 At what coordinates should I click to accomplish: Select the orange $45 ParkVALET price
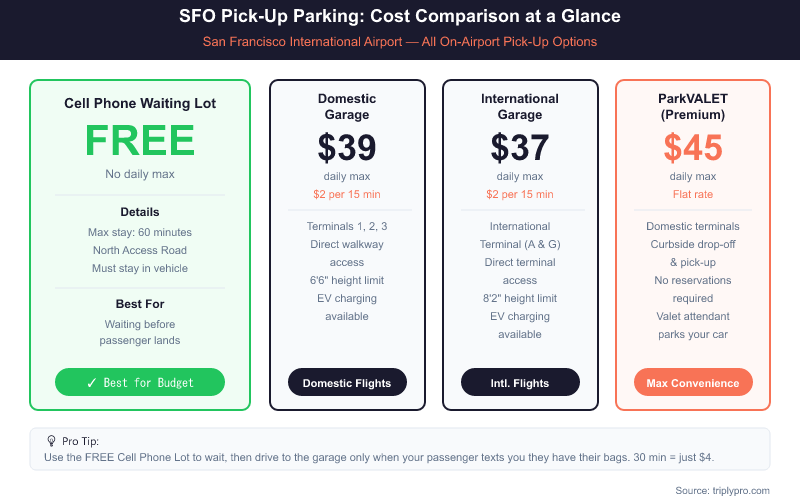[x=693, y=148]
